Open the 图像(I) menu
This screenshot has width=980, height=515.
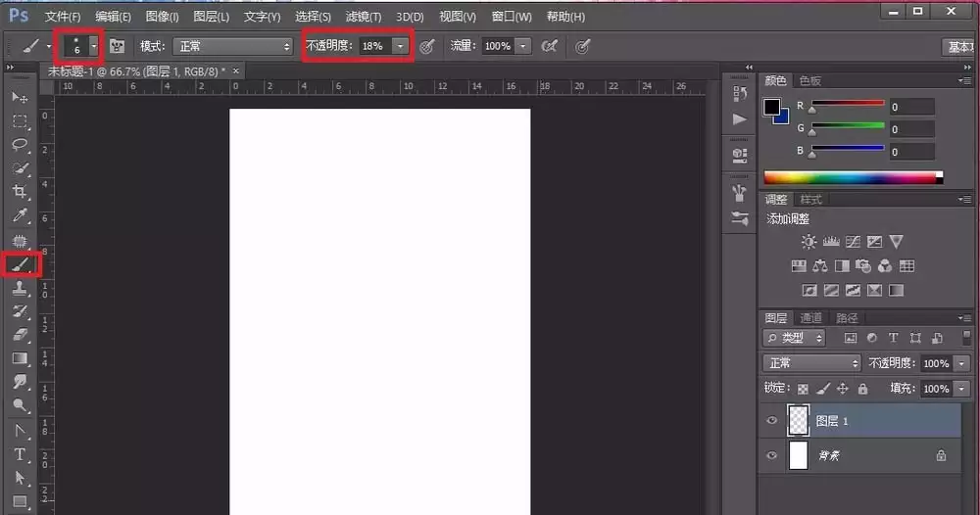[x=162, y=17]
